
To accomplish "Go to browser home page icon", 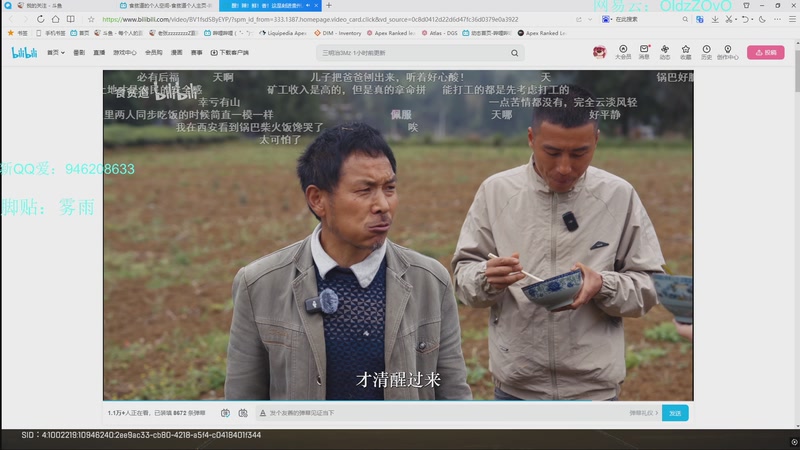I will point(56,19).
